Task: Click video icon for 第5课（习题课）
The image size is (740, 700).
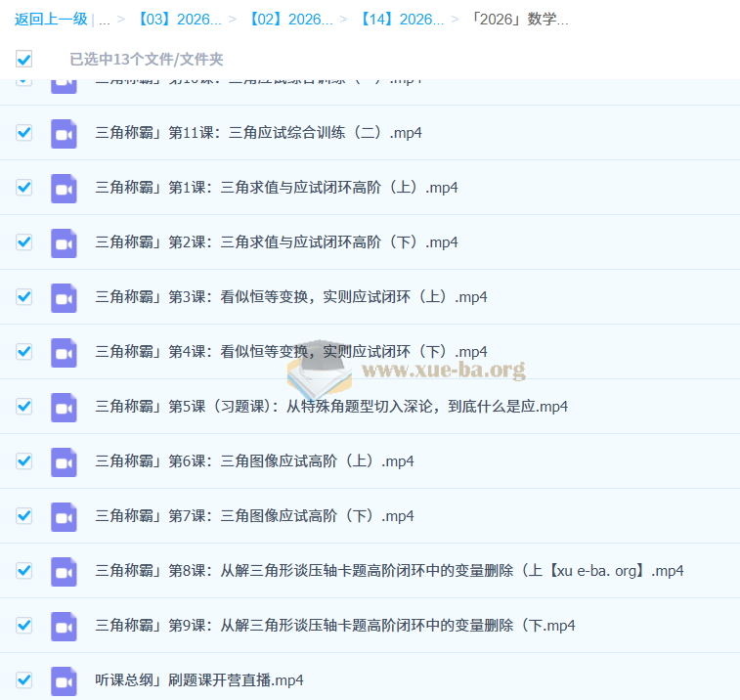Action: 64,407
